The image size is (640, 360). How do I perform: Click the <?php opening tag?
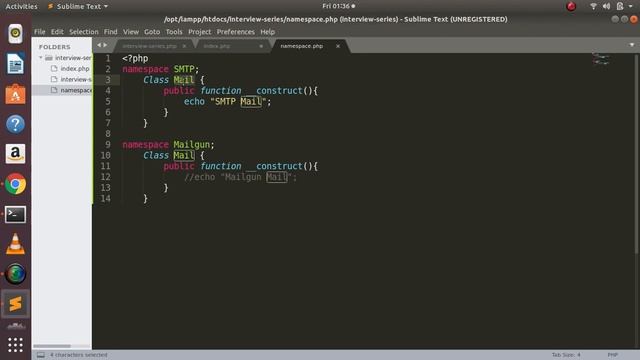pyautogui.click(x=135, y=58)
